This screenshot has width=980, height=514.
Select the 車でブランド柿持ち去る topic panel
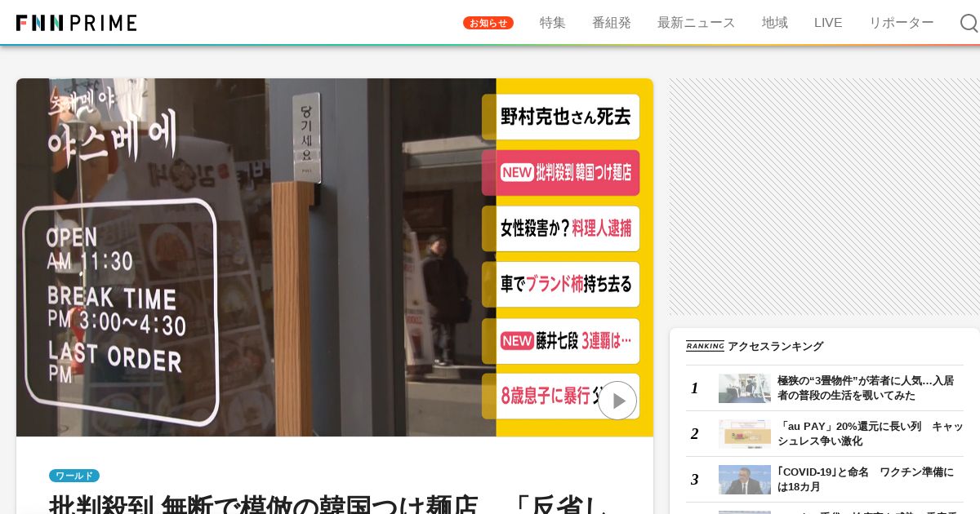pos(561,285)
